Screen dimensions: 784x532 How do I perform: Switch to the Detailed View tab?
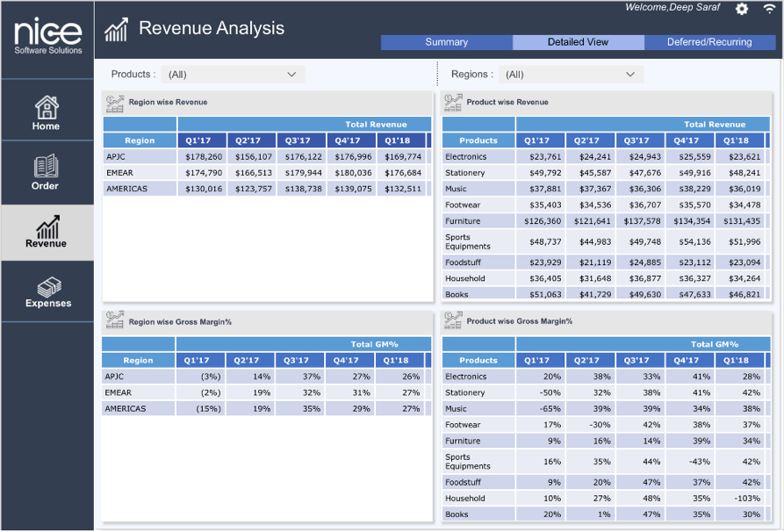pos(578,42)
